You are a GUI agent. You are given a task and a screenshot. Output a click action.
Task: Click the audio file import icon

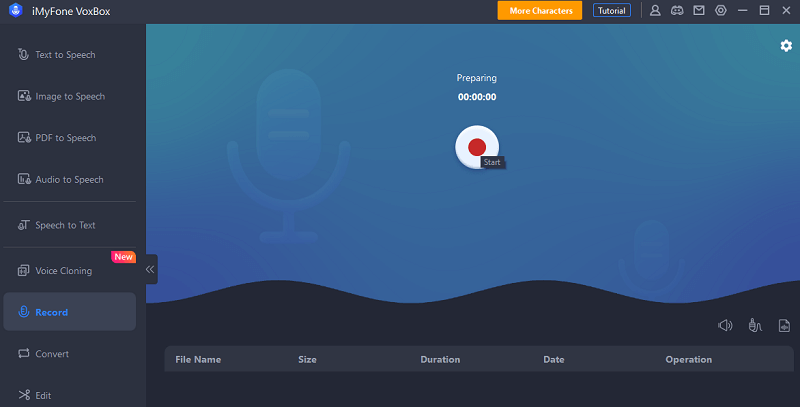point(784,325)
